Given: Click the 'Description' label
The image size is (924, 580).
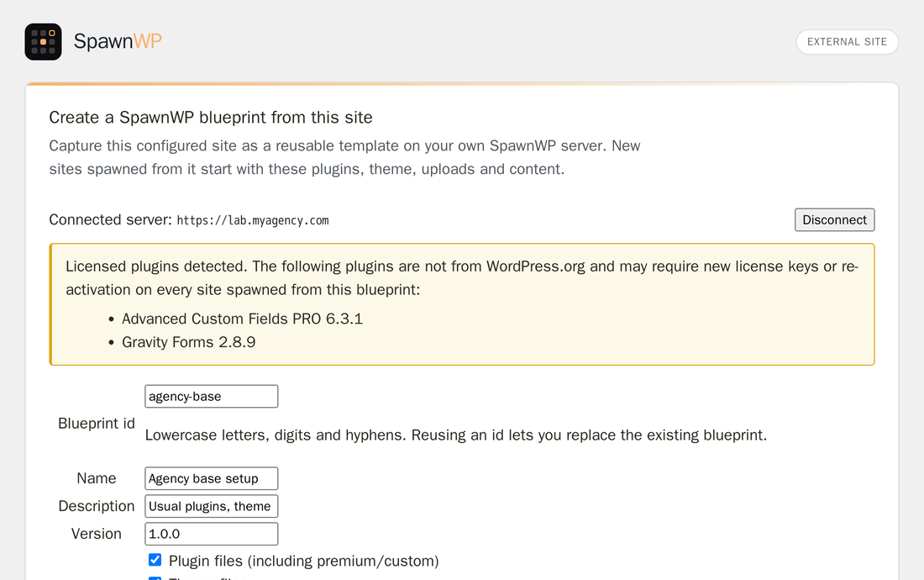Looking at the screenshot, I should (x=97, y=506).
